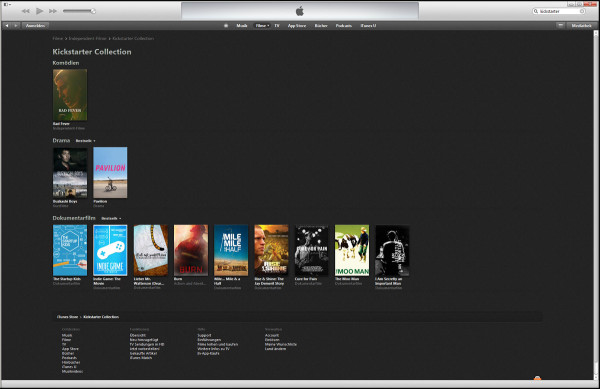Click The Startup Kids title text
This screenshot has height=389, width=600.
click(x=67, y=279)
